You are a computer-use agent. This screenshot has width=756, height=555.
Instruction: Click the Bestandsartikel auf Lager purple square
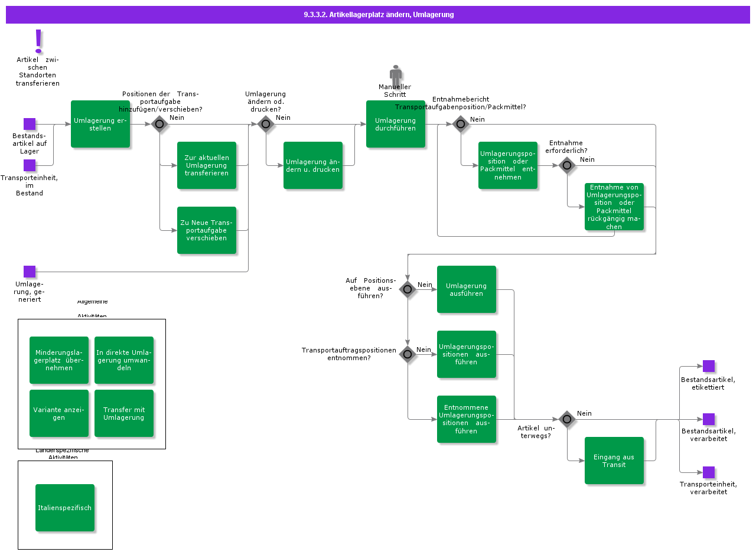tap(30, 124)
